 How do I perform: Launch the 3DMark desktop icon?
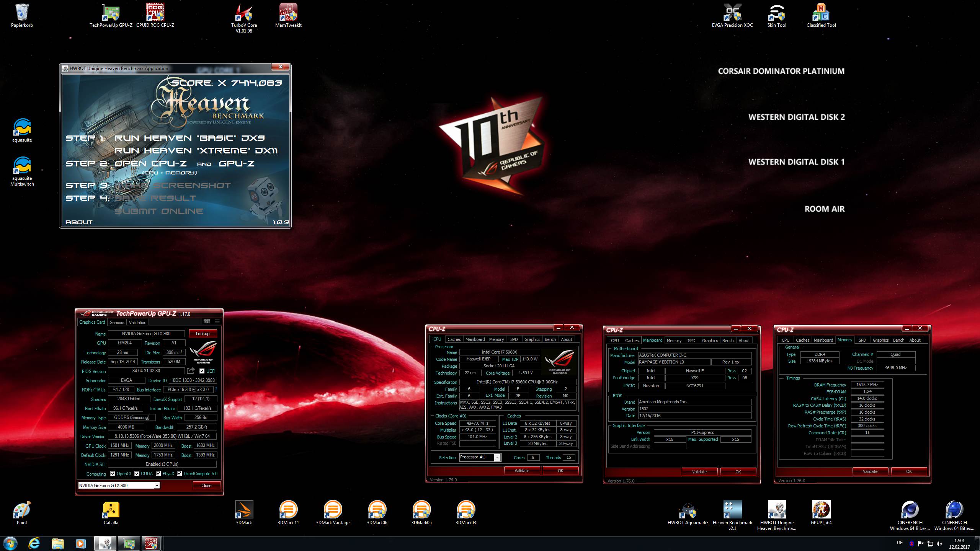244,513
